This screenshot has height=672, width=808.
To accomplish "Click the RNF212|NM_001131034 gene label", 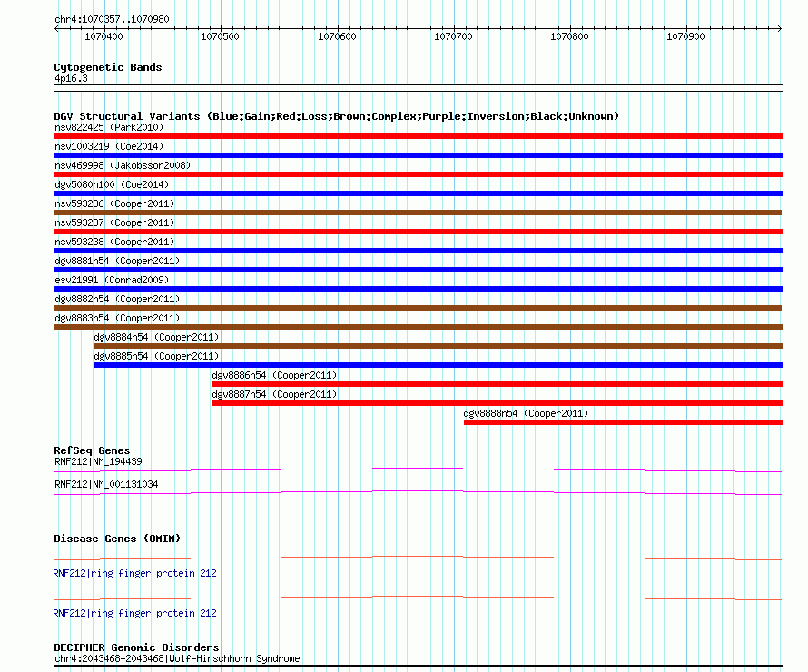I will click(106, 484).
